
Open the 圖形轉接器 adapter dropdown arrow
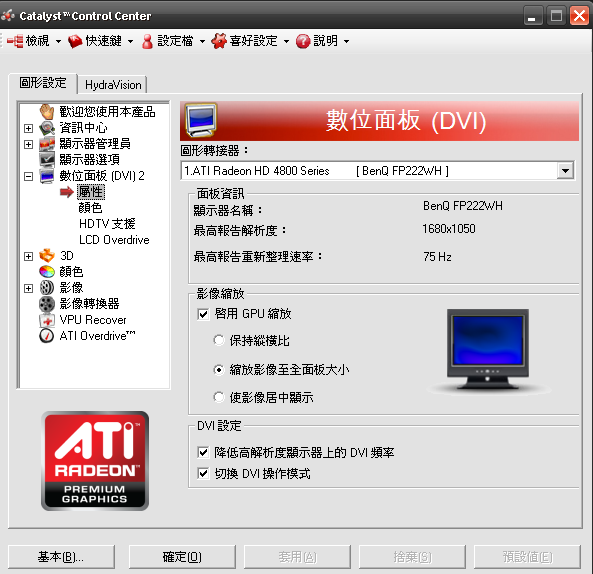click(x=565, y=171)
